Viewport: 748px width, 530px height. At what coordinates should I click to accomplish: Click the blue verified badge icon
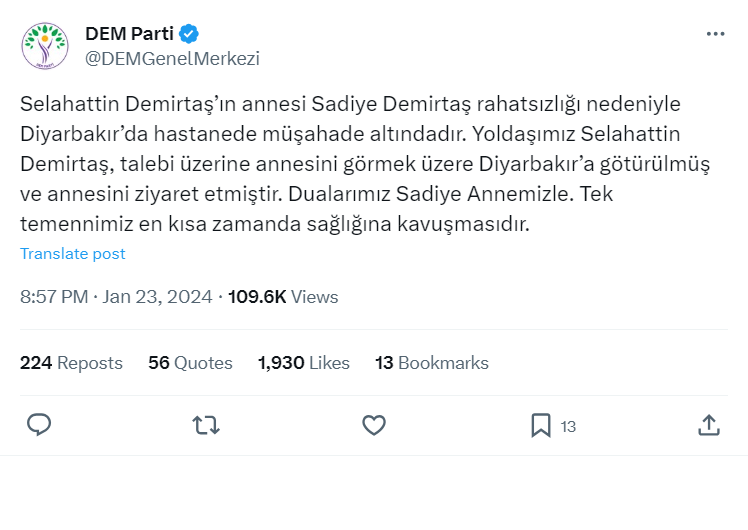(190, 34)
